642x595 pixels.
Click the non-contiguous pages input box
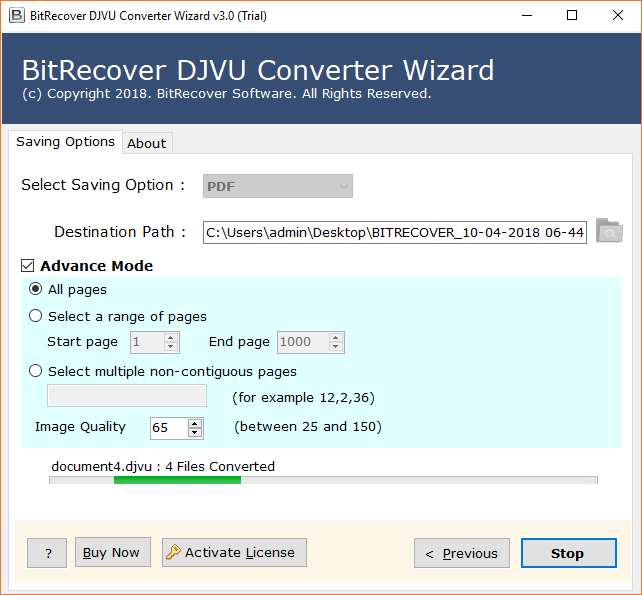point(127,396)
